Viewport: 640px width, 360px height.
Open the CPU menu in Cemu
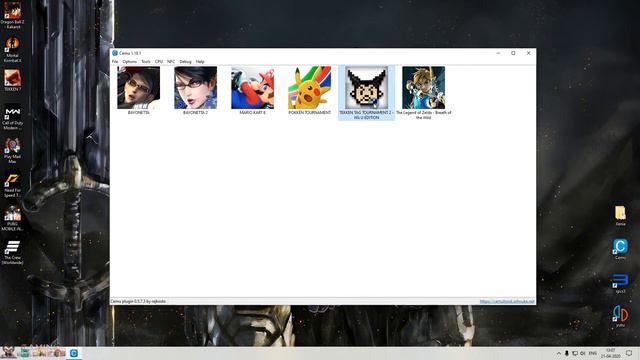(159, 62)
